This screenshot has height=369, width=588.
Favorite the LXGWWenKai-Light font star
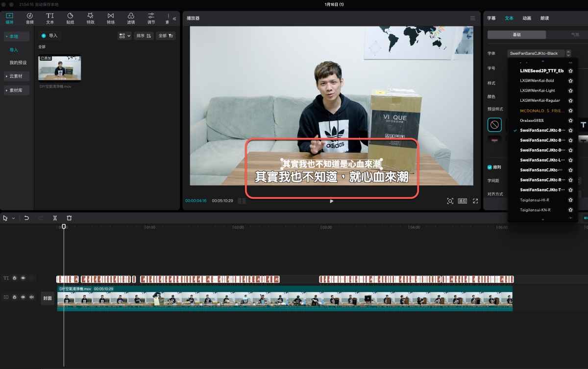tap(570, 91)
